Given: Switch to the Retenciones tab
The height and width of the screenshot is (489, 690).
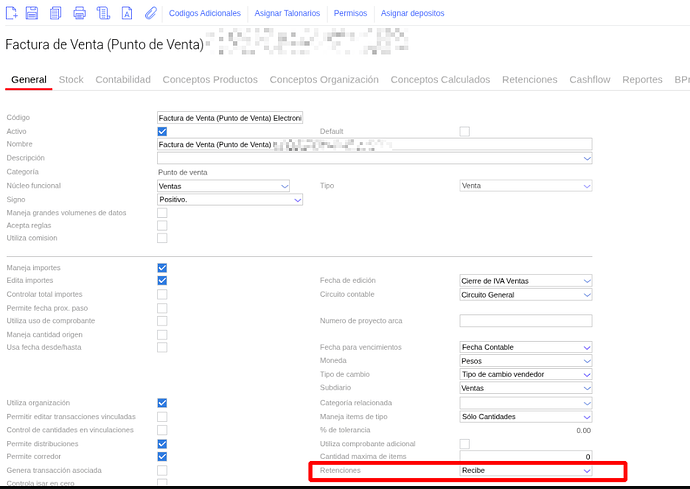Looking at the screenshot, I should click(529, 80).
